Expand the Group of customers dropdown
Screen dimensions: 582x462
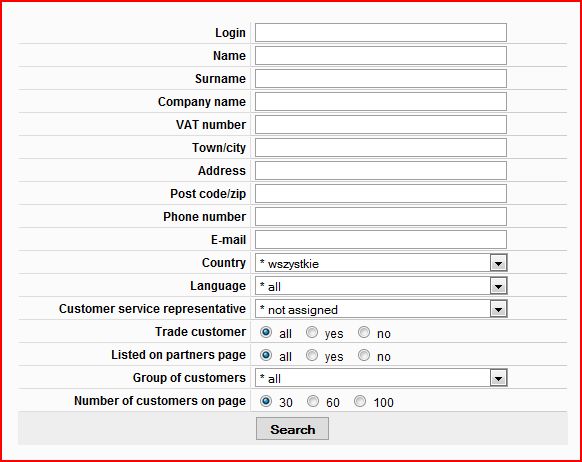(x=381, y=378)
